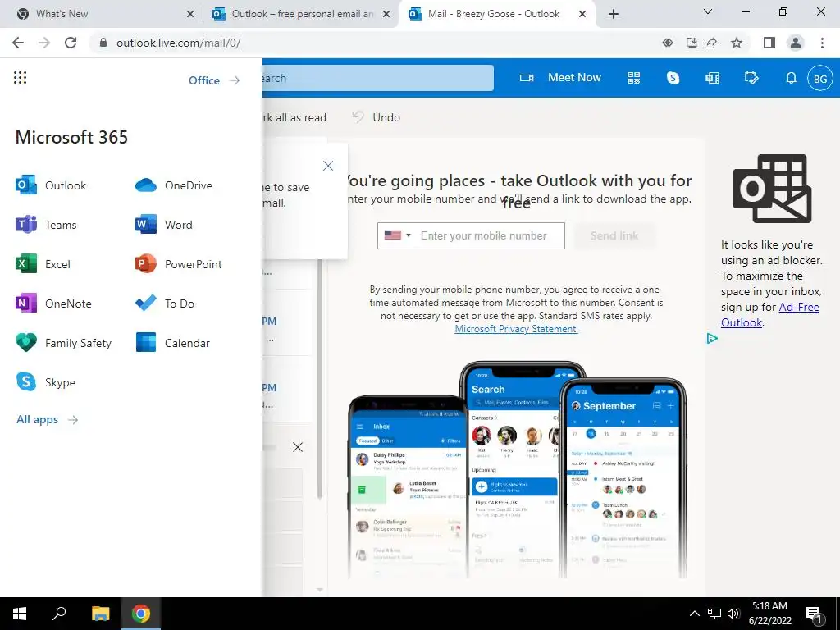The image size is (840, 630).
Task: Click the AdChoices triangle icon
Action: (x=712, y=338)
